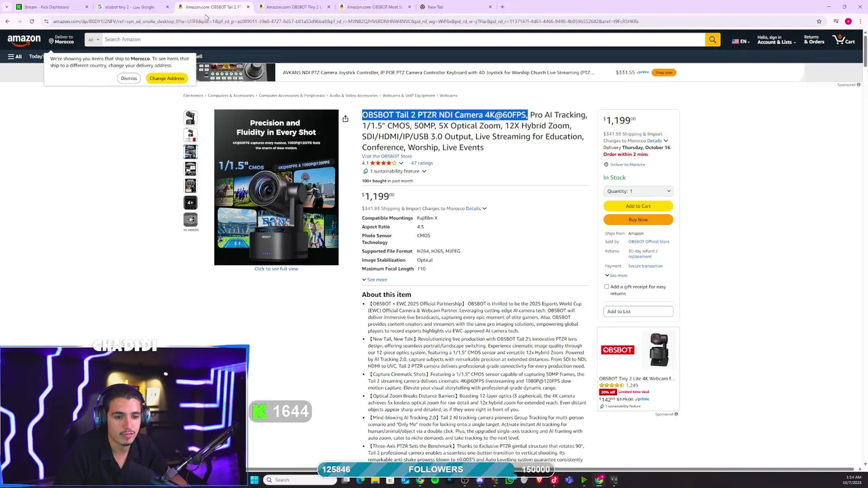This screenshot has width=868, height=488.
Task: Open the 4+ more images thumbnail
Action: point(191,203)
